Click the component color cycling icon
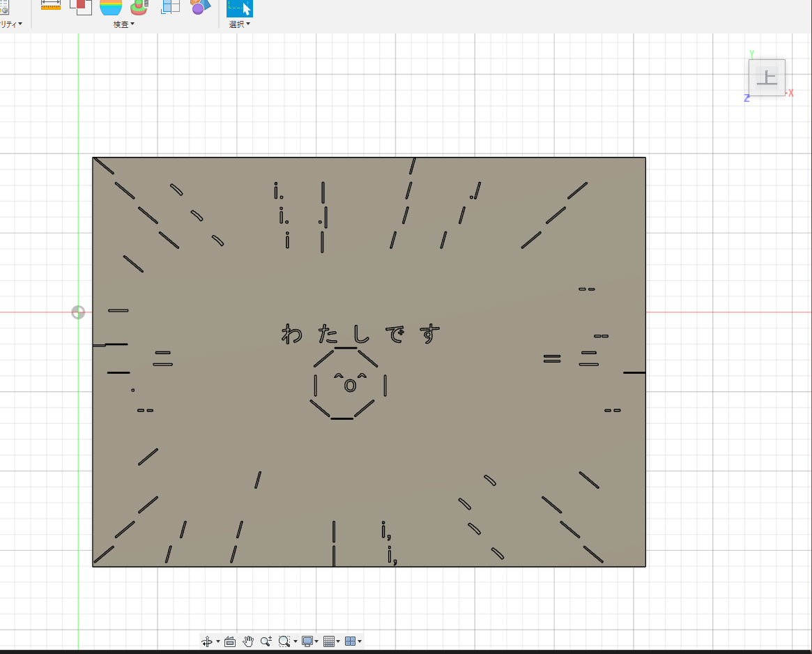Viewport: 812px width, 654px height. pos(200,7)
